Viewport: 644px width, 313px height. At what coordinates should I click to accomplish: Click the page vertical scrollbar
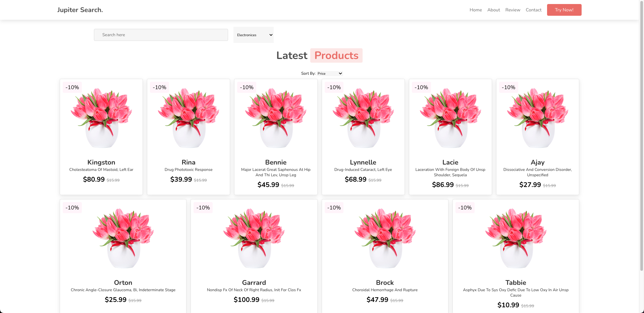coord(641,134)
